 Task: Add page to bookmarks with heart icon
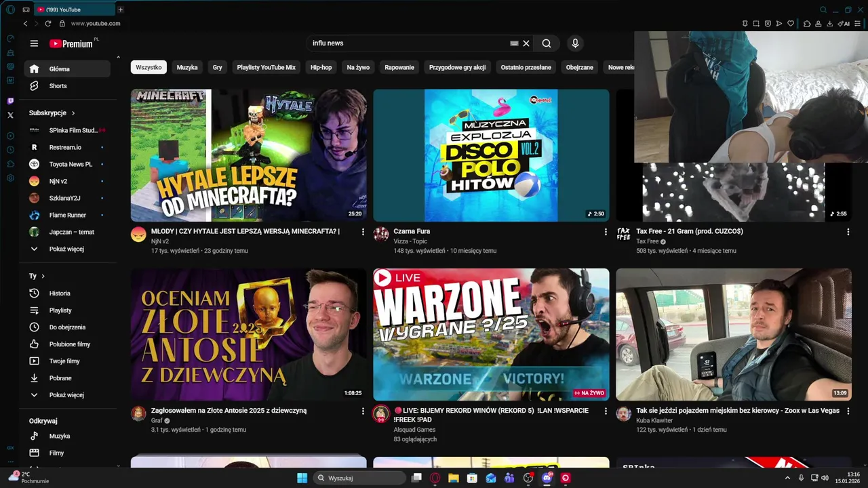pos(791,24)
